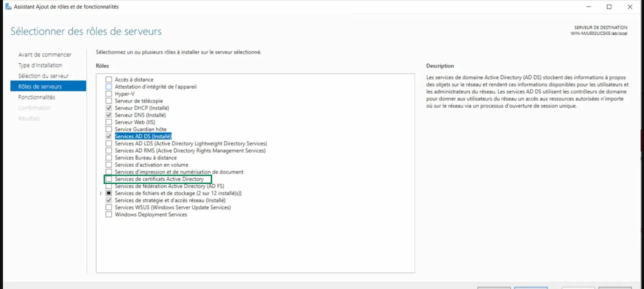Viewport: 644px width, 289px height.
Task: Select the Services AD DS (Installé) role label
Action: click(x=143, y=136)
